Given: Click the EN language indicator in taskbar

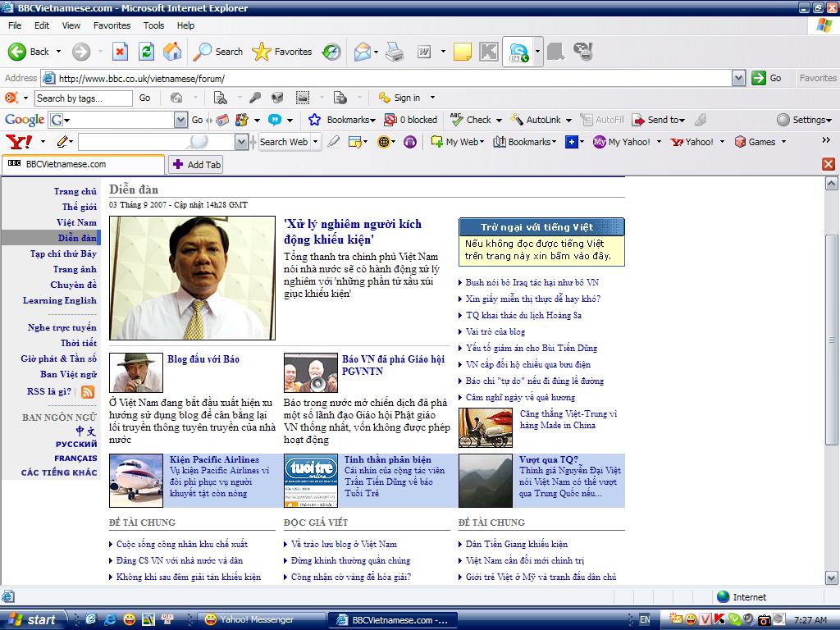Looking at the screenshot, I should pos(645,620).
